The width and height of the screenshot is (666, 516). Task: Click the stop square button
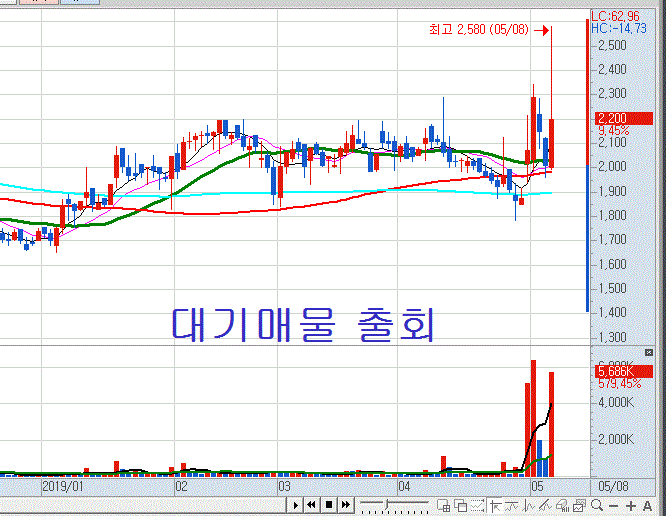point(329,505)
